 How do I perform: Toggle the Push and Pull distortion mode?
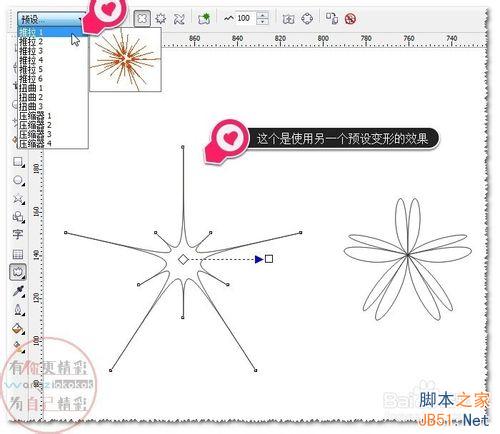tap(142, 18)
